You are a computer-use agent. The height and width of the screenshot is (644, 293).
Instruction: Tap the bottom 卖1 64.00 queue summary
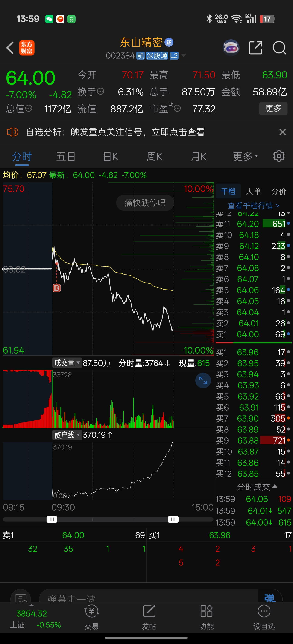click(x=73, y=535)
